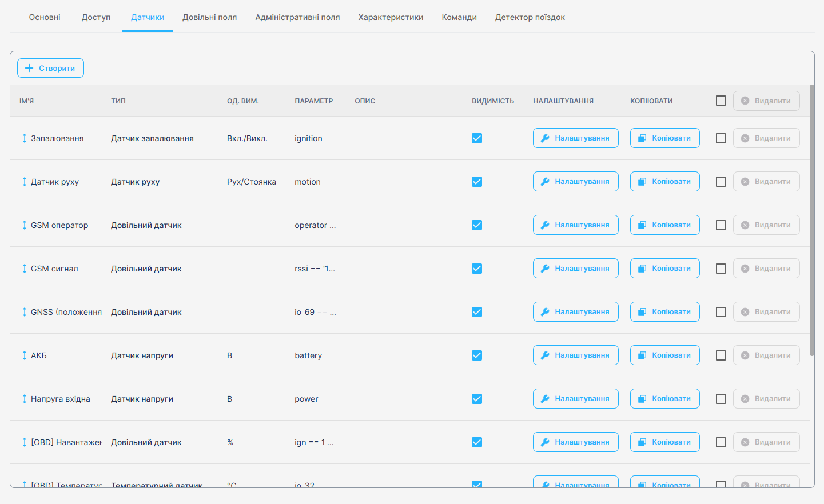Click the 'power' parameter cell
This screenshot has width=824, height=504.
(306, 399)
